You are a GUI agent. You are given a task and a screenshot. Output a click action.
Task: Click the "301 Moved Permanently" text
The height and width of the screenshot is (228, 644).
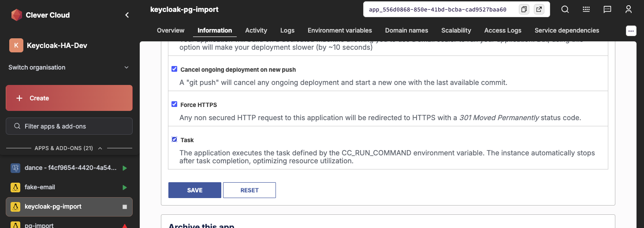[499, 118]
